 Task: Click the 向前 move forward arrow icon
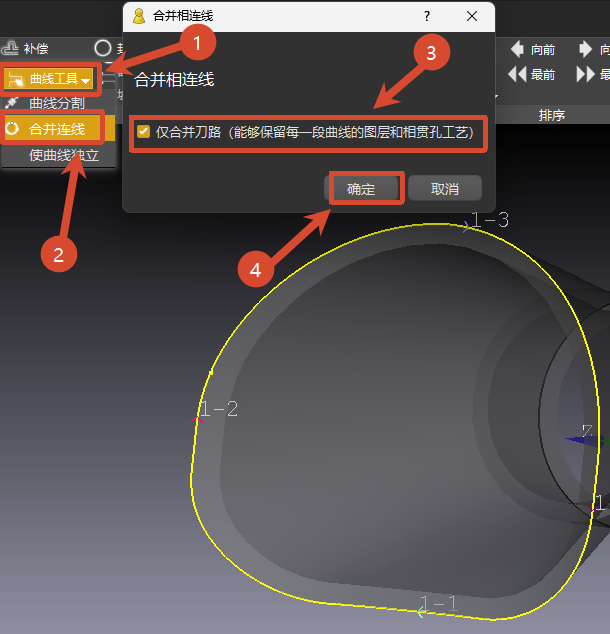pyautogui.click(x=517, y=49)
